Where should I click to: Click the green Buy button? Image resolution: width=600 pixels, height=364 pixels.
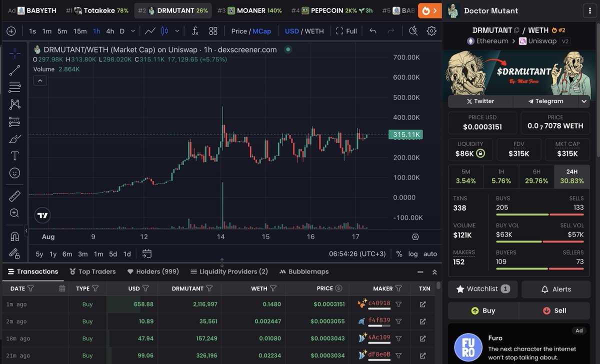[x=483, y=310]
